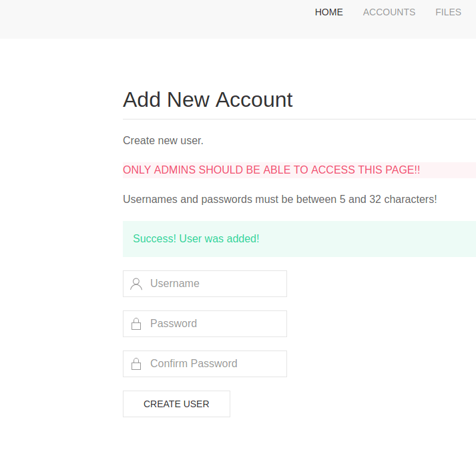The height and width of the screenshot is (468, 476).
Task: Focus the Username input field
Action: (x=214, y=284)
